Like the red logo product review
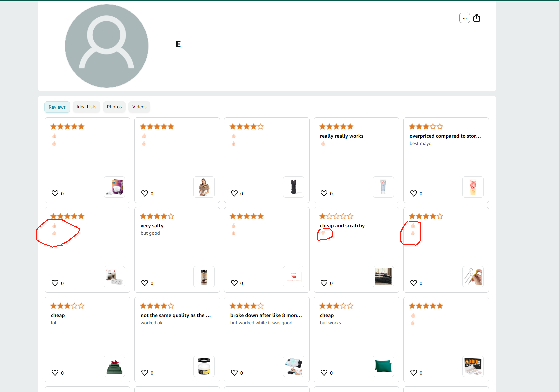Image resolution: width=559 pixels, height=392 pixels. point(234,283)
